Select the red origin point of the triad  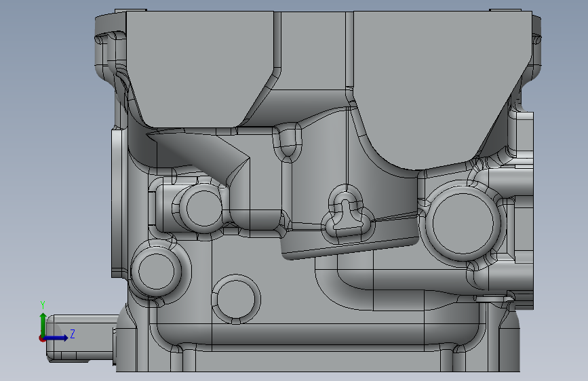(42, 338)
